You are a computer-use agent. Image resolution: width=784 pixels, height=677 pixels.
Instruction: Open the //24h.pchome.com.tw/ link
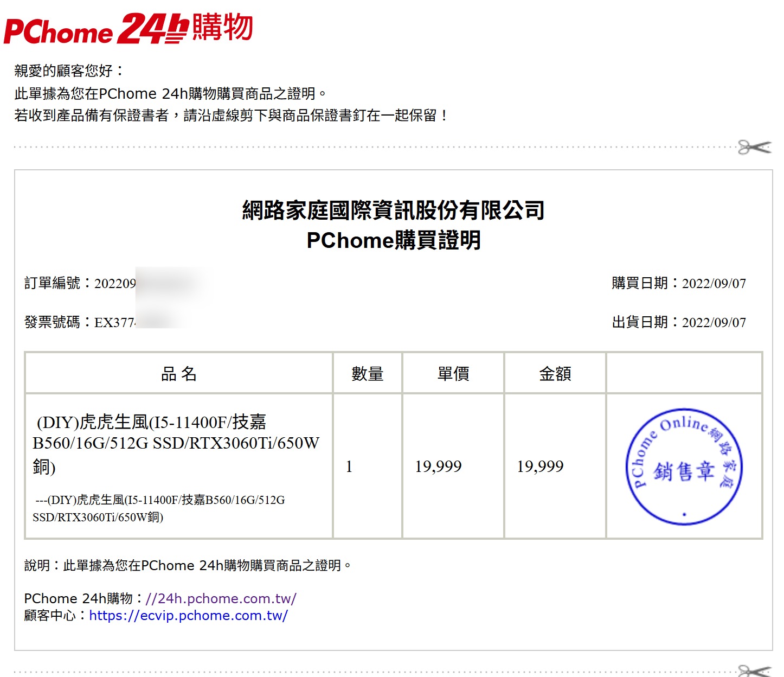pyautogui.click(x=221, y=598)
